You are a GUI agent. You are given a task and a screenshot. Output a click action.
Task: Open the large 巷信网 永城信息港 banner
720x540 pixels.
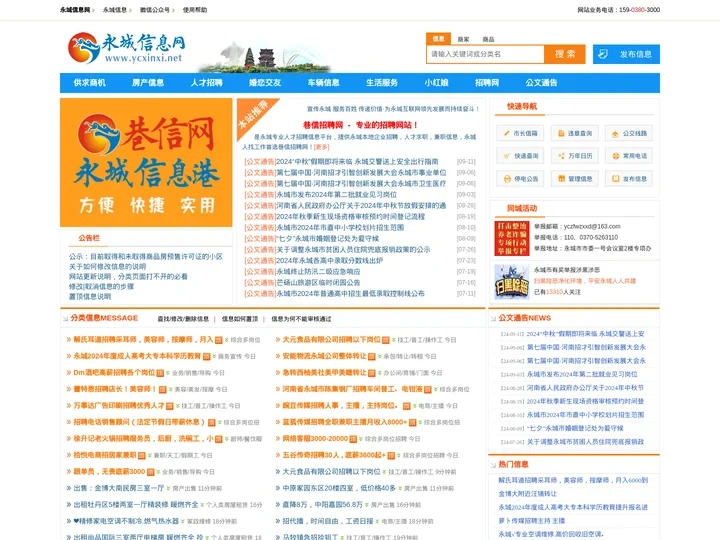[146, 162]
